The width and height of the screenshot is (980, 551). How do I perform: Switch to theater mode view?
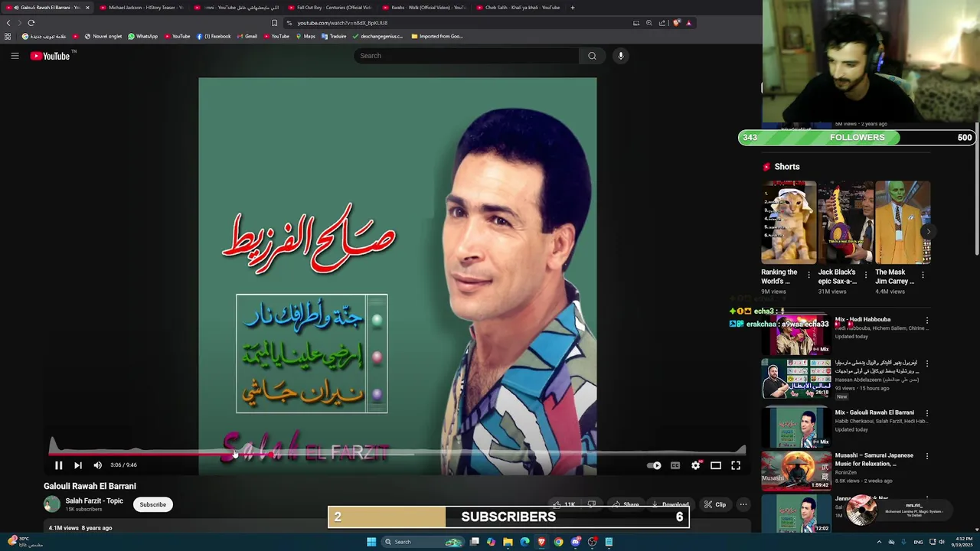pos(716,465)
